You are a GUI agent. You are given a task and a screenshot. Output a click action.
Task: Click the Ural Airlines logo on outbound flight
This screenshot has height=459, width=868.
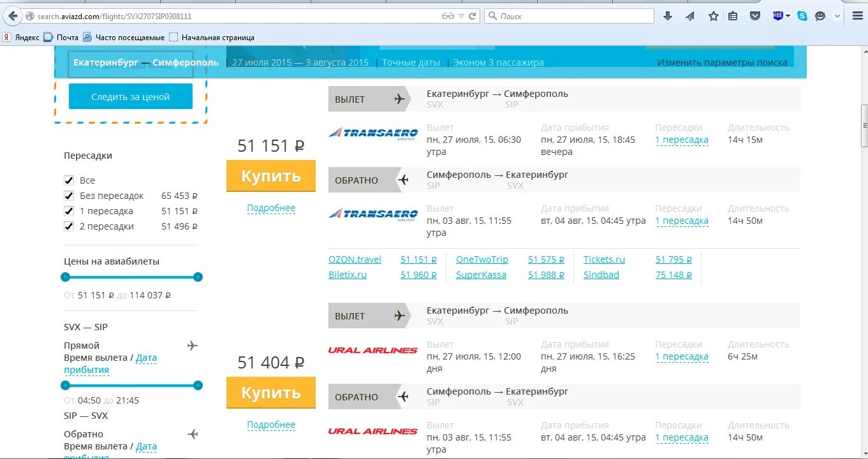[373, 350]
